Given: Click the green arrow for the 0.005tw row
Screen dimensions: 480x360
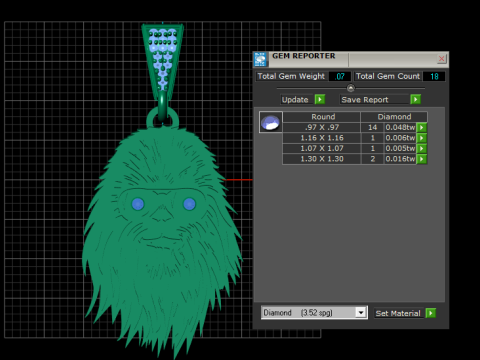Looking at the screenshot, I should tap(422, 148).
